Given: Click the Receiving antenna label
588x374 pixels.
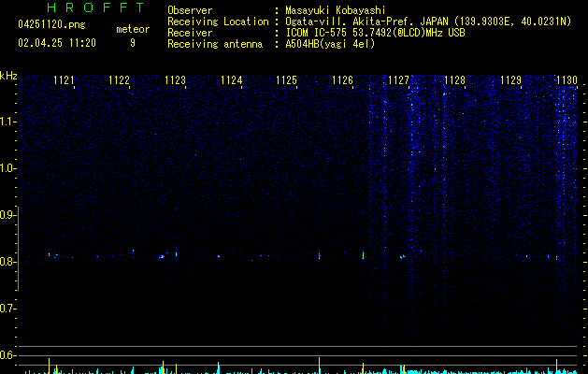Looking at the screenshot, I should coord(215,44).
